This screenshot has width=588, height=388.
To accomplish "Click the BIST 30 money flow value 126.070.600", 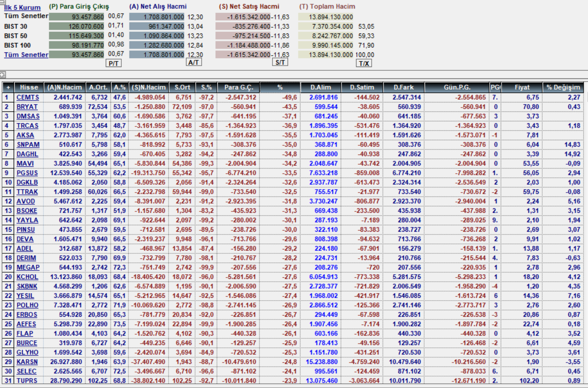I will click(77, 26).
